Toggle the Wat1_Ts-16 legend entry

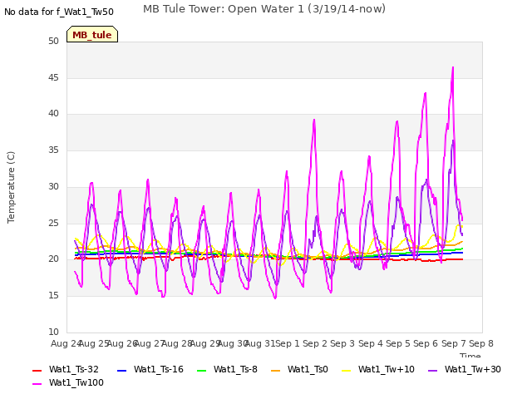(x=150, y=369)
